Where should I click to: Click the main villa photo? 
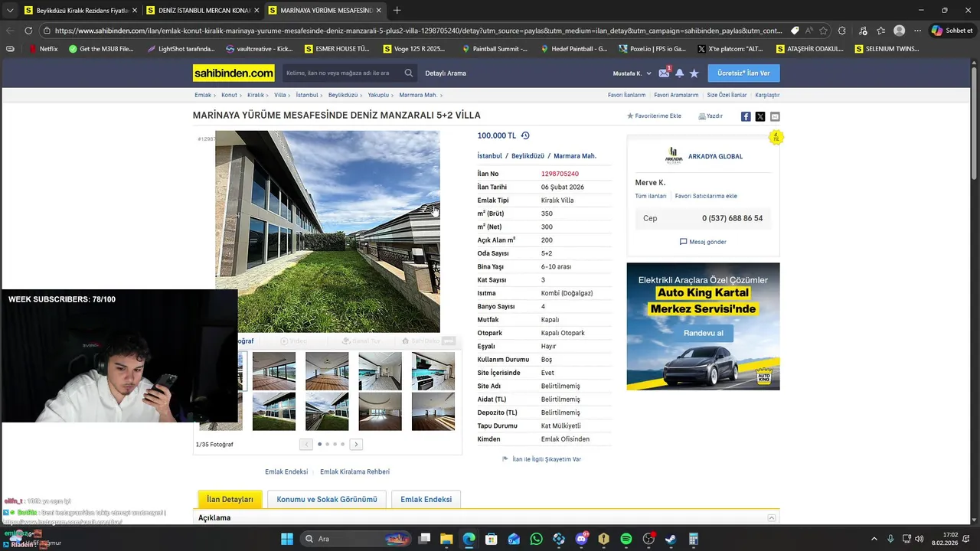click(x=328, y=231)
